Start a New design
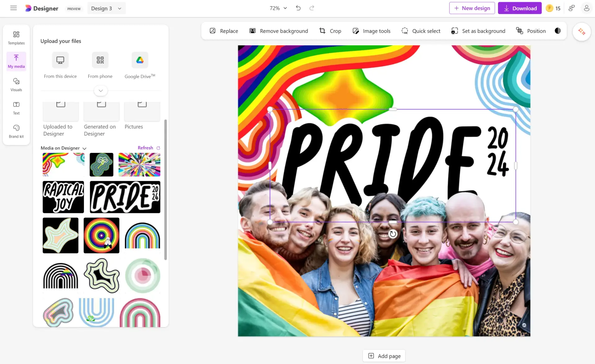This screenshot has width=595, height=364. point(472,8)
